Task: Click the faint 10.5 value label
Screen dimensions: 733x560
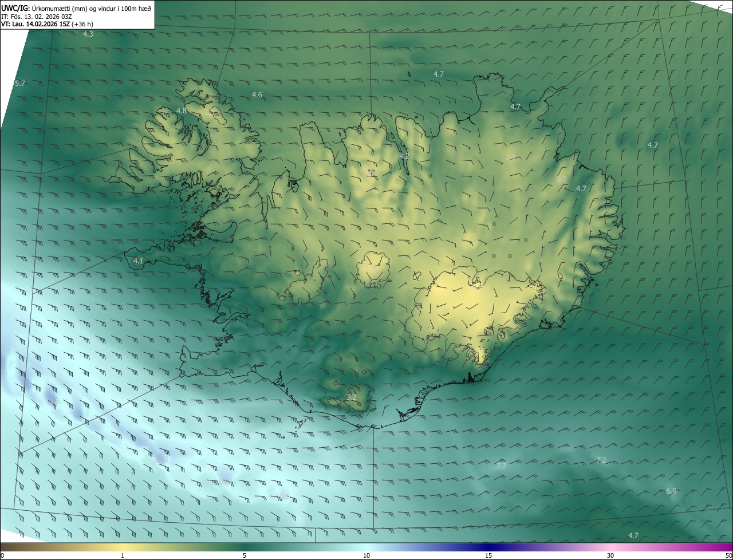Action: pyautogui.click(x=283, y=495)
